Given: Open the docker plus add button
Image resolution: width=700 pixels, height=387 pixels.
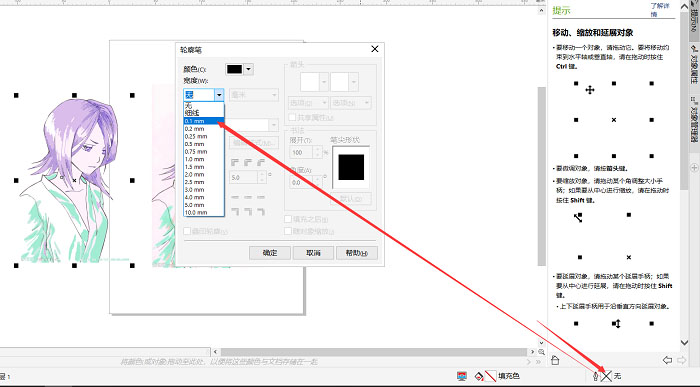Looking at the screenshot, I should pos(694,168).
